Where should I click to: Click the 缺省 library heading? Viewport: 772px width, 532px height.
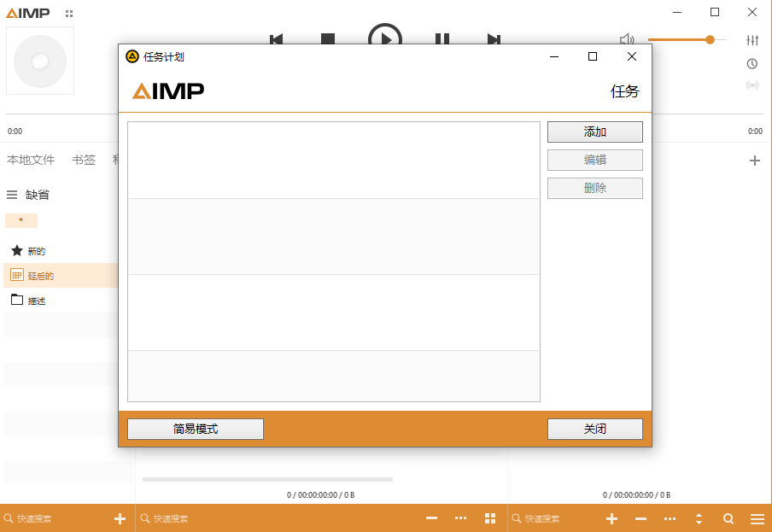click(x=38, y=195)
